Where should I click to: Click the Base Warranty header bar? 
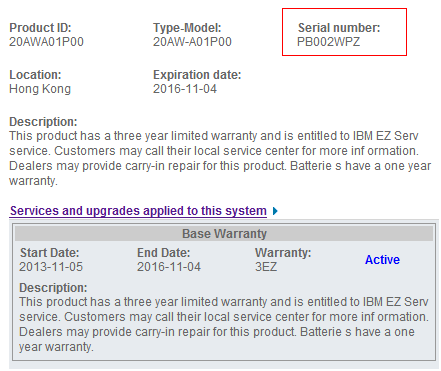[224, 234]
